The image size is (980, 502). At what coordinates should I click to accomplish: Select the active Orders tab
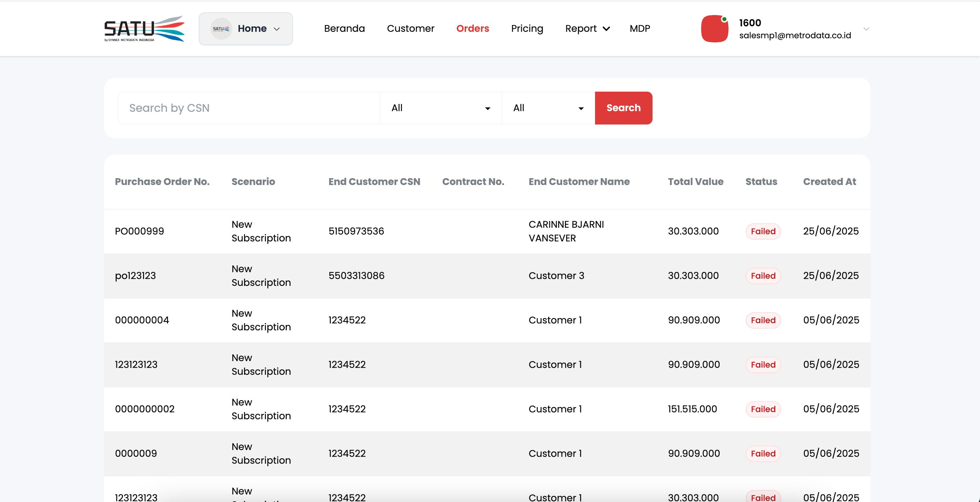472,28
